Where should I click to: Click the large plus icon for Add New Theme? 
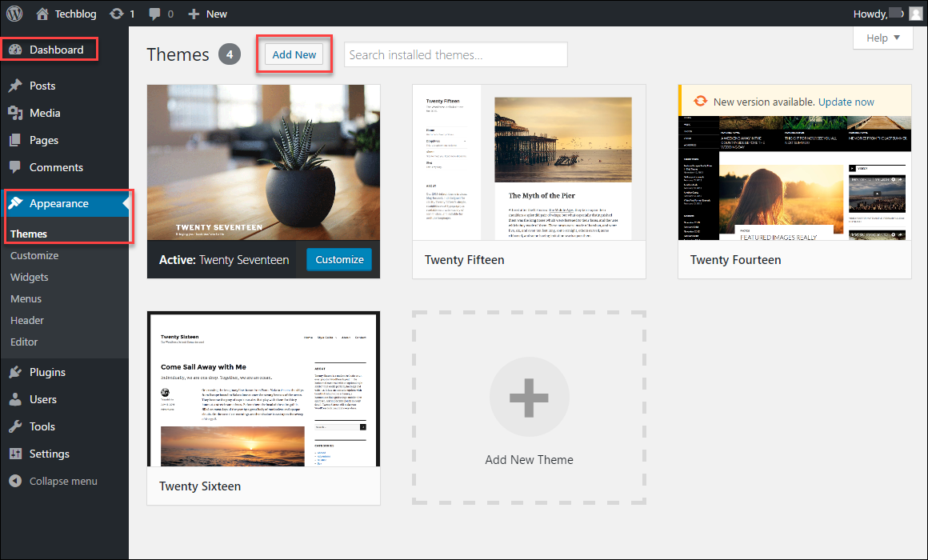(529, 398)
